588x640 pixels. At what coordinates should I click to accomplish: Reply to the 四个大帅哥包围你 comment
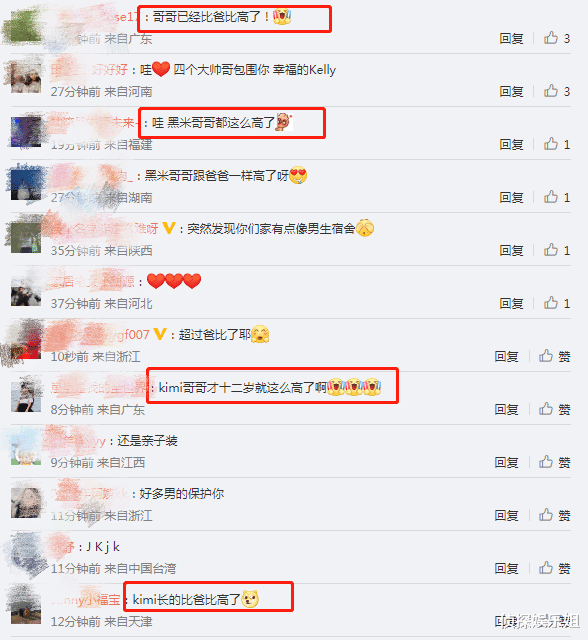pos(511,91)
